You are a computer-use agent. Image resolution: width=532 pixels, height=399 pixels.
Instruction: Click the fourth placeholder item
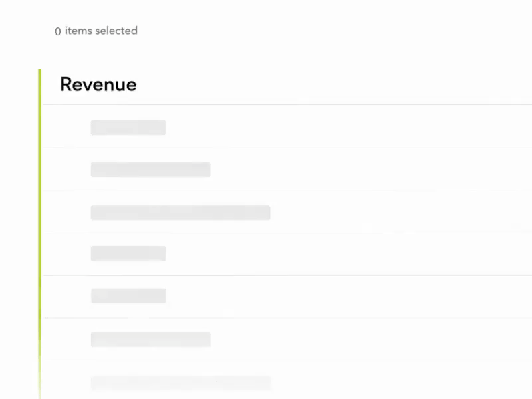click(x=128, y=253)
